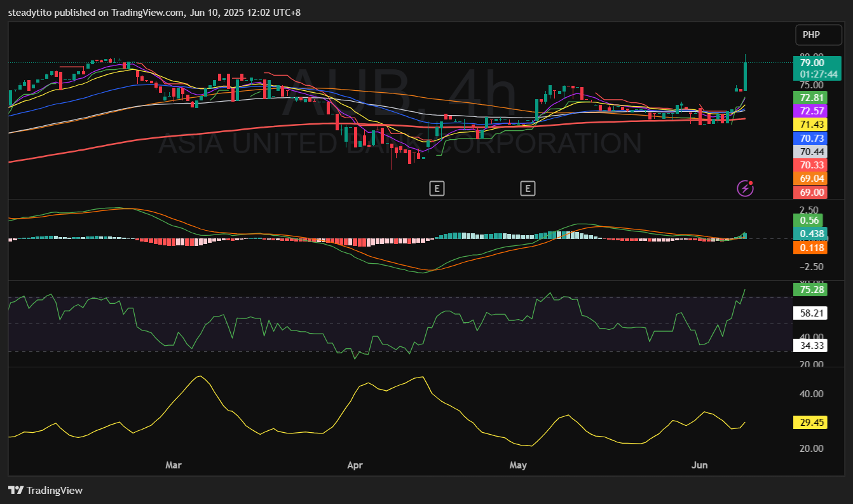Click the purple lightning bolt icon on the chart
The width and height of the screenshot is (853, 504).
(x=745, y=188)
